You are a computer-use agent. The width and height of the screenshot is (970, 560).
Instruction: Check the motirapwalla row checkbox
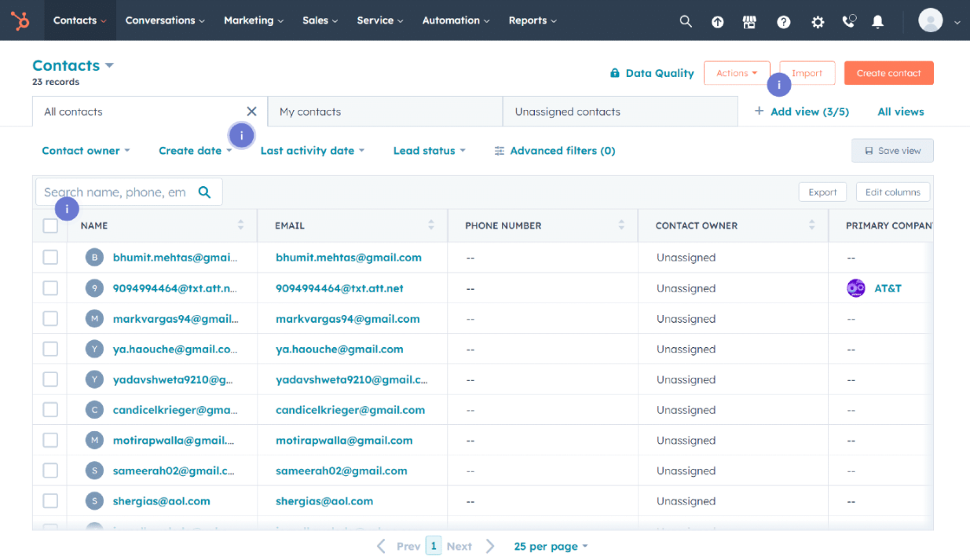click(x=50, y=440)
